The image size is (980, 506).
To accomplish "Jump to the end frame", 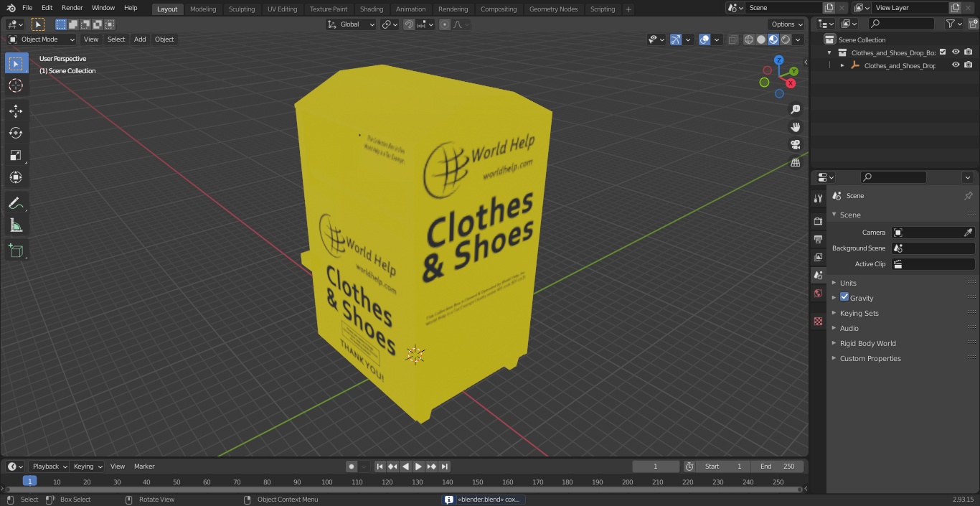I will [x=444, y=467].
